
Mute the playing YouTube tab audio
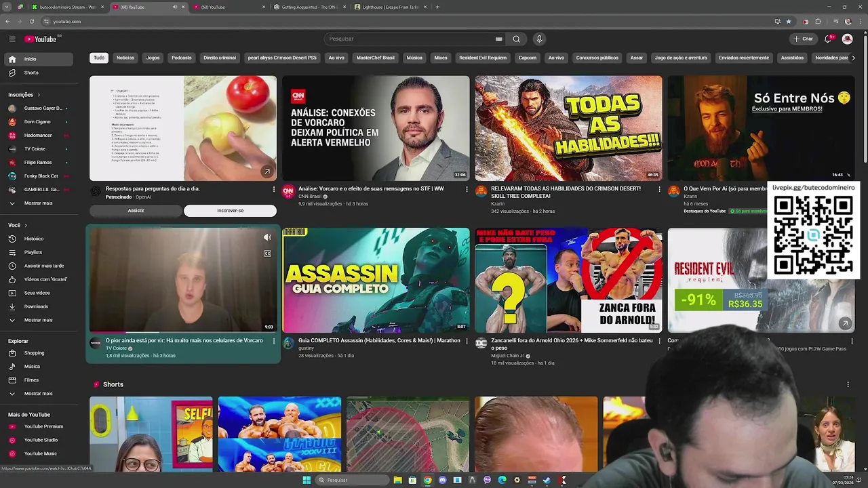[x=174, y=7]
